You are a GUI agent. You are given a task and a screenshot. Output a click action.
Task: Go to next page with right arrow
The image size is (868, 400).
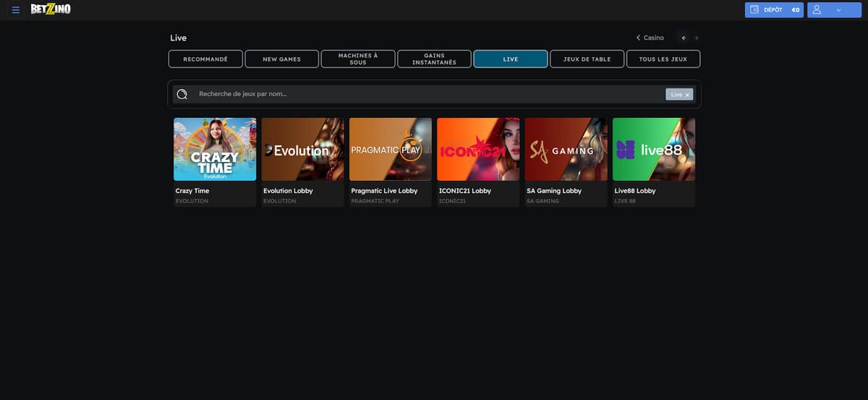[x=696, y=38]
